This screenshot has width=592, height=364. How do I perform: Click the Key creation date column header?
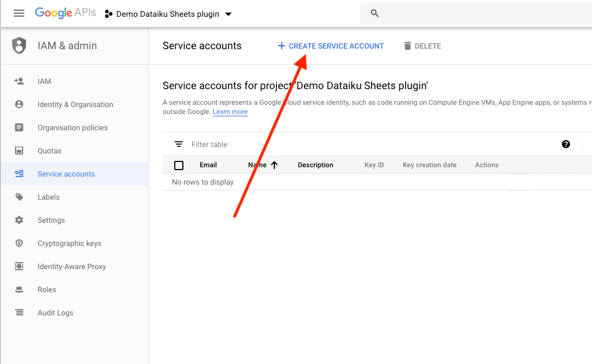click(x=429, y=165)
